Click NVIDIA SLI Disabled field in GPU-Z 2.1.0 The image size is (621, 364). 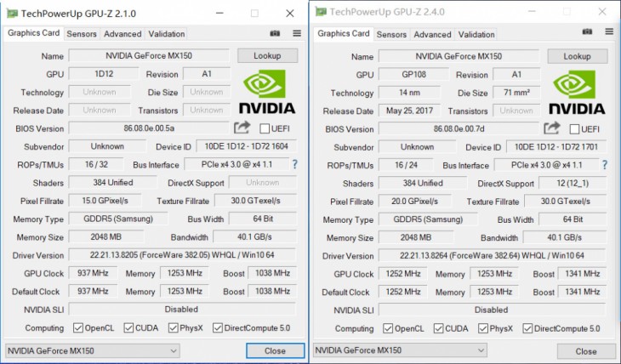coord(182,310)
